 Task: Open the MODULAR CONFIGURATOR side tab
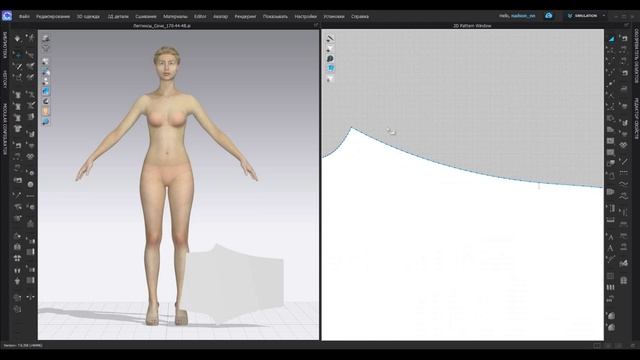pyautogui.click(x=5, y=129)
